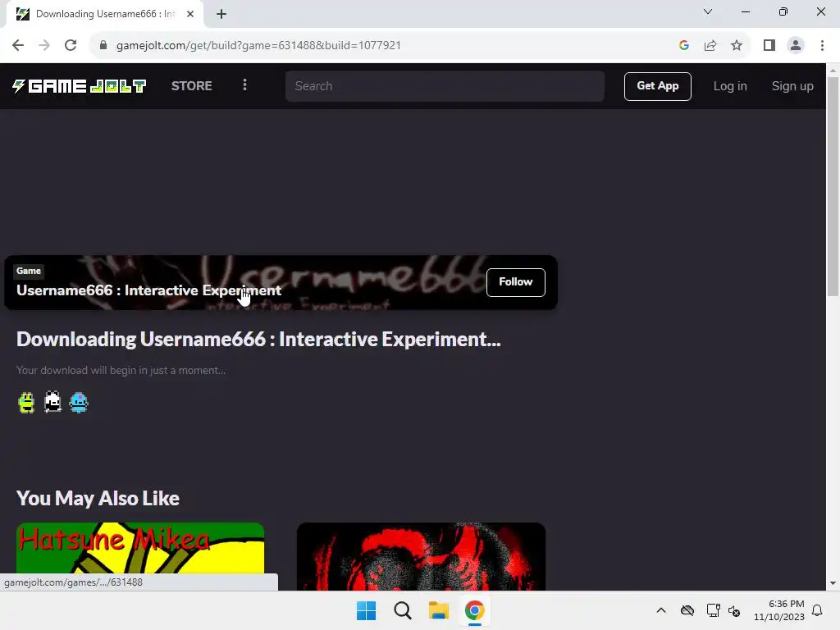The width and height of the screenshot is (840, 630).
Task: Click the Get App button
Action: [657, 86]
